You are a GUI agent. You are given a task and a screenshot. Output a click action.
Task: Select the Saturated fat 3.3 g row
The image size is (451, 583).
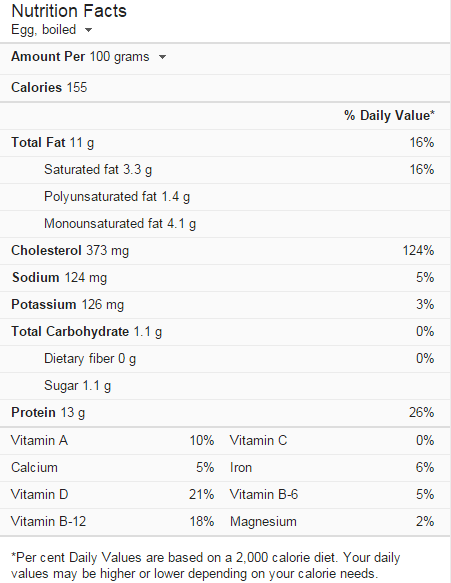225,170
